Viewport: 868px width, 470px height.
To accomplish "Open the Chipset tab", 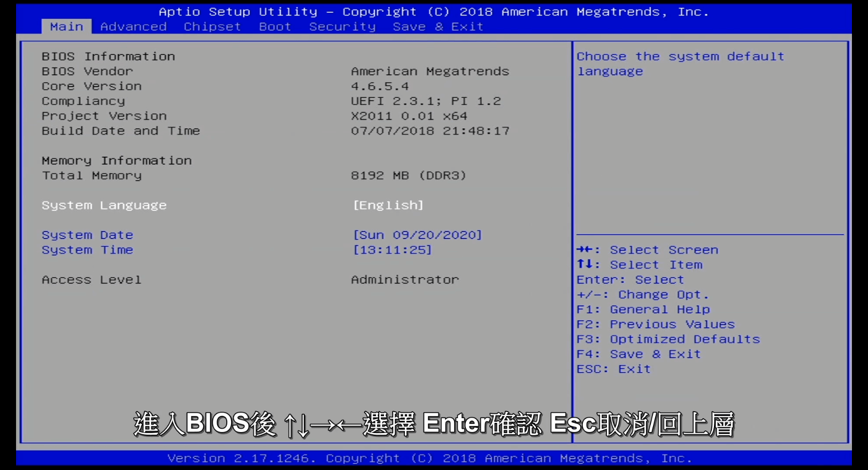I will [x=212, y=27].
